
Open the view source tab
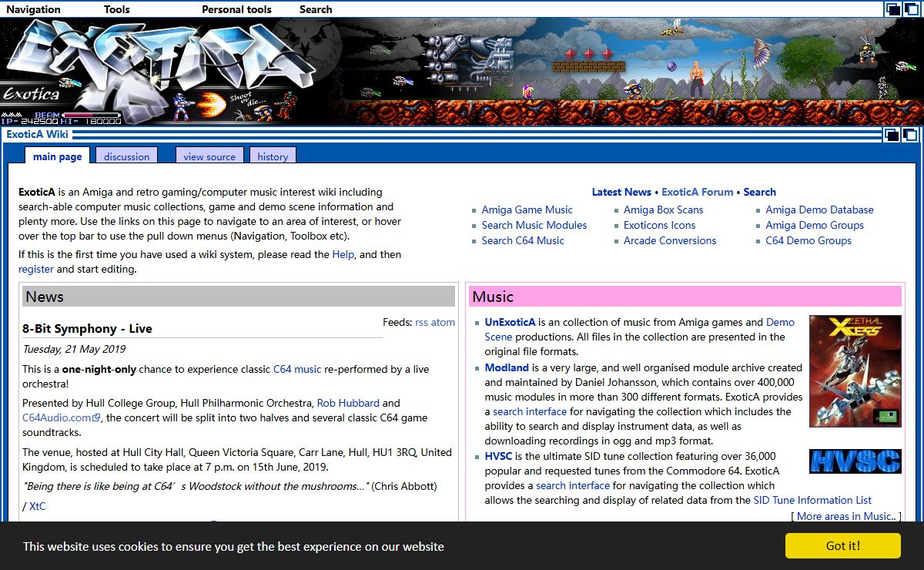(209, 156)
